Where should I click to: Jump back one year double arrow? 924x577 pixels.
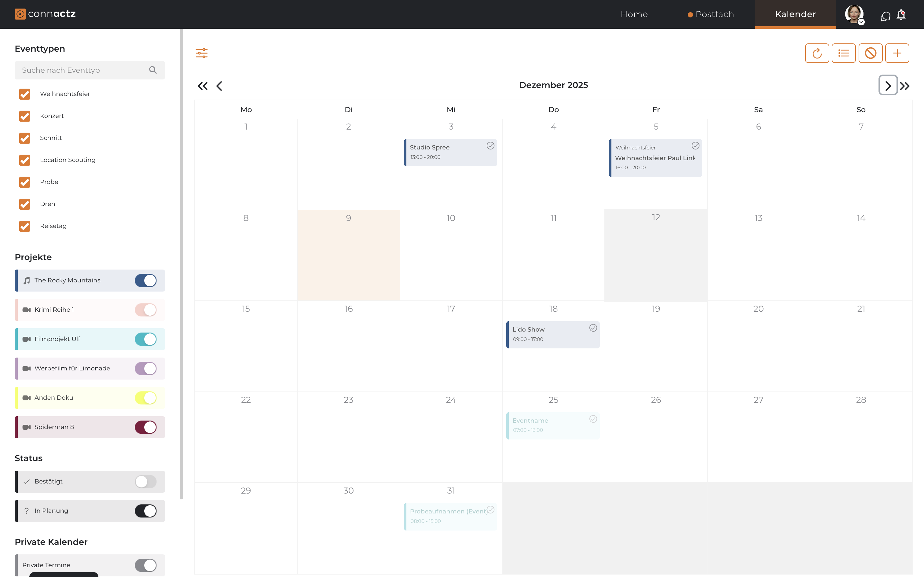tap(203, 86)
